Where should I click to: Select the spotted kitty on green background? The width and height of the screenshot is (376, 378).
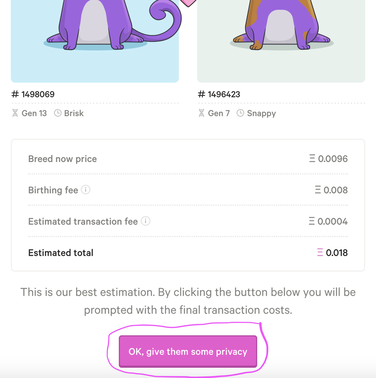click(x=281, y=41)
